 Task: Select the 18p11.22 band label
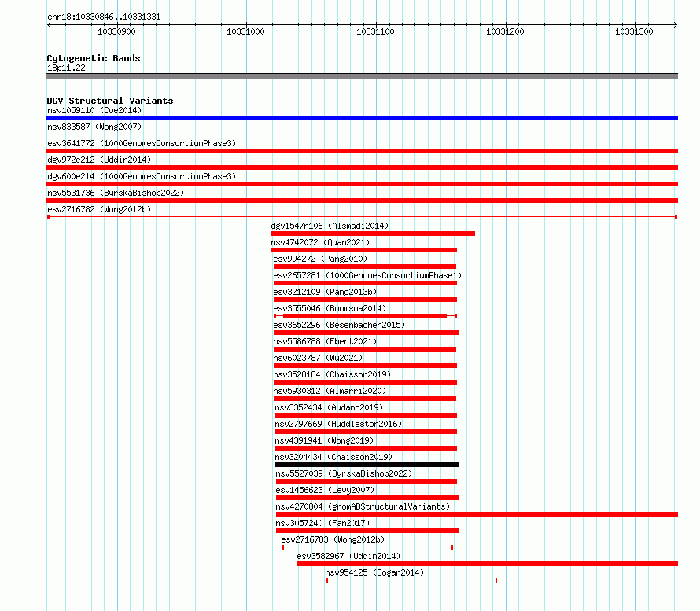(66, 68)
